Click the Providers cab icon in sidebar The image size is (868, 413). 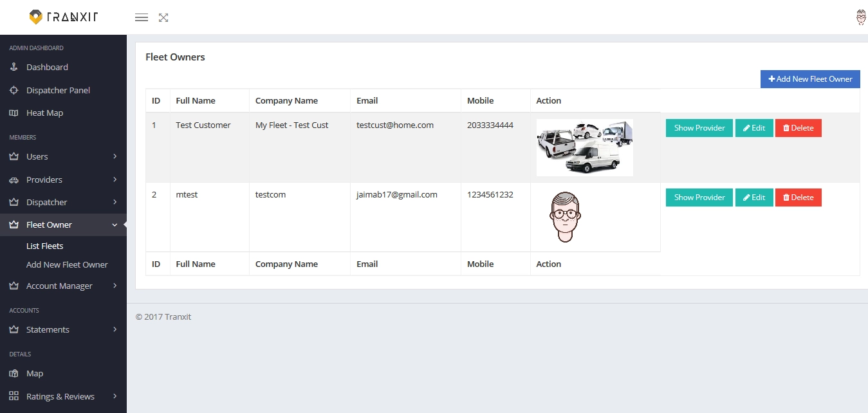(13, 179)
